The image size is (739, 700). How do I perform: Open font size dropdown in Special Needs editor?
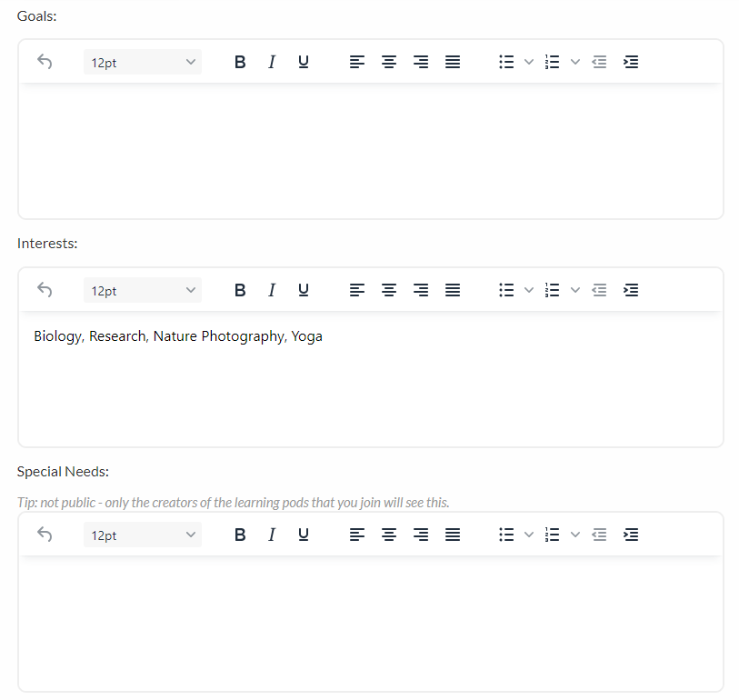pos(143,535)
